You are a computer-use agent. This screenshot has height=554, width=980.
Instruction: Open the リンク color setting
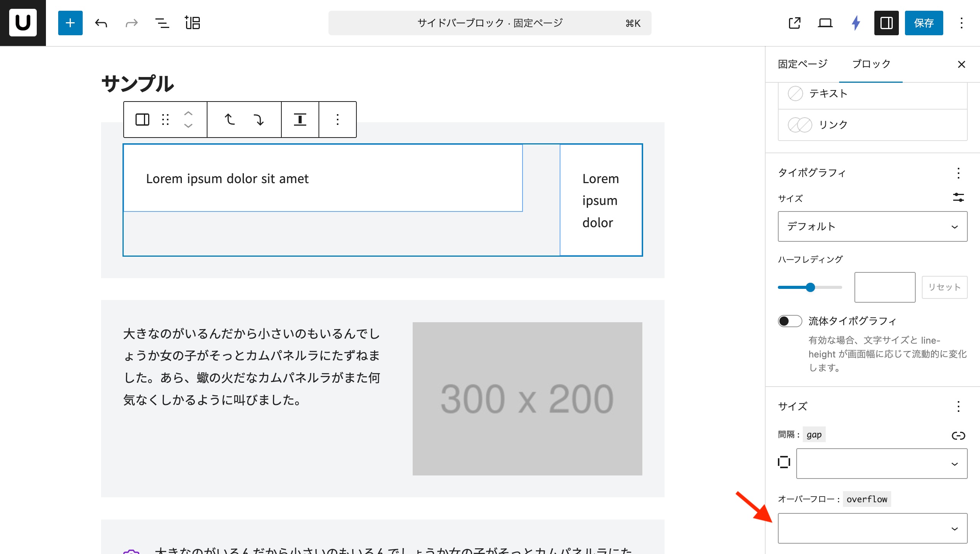[x=873, y=125]
